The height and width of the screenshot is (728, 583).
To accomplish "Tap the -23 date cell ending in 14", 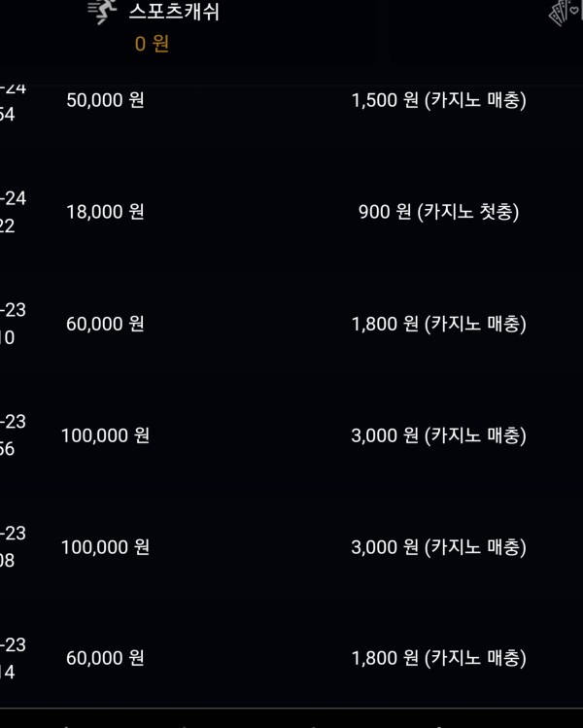I will [13, 658].
